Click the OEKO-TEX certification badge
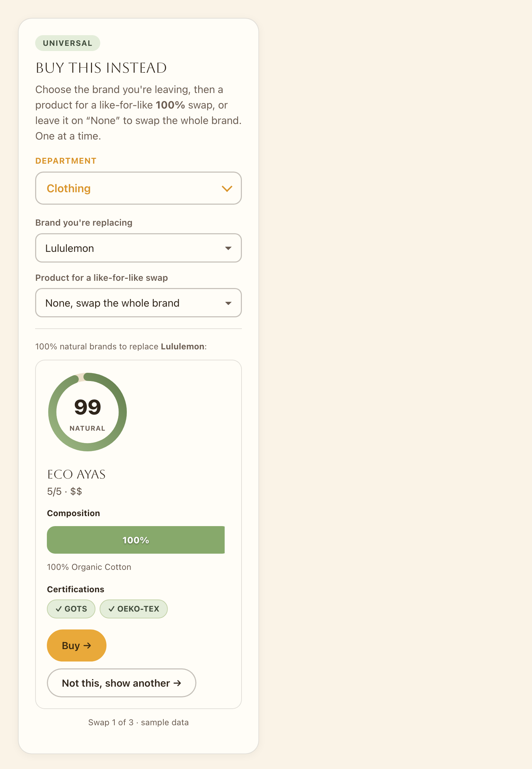Screen dimensions: 532x769 pyautogui.click(x=134, y=609)
